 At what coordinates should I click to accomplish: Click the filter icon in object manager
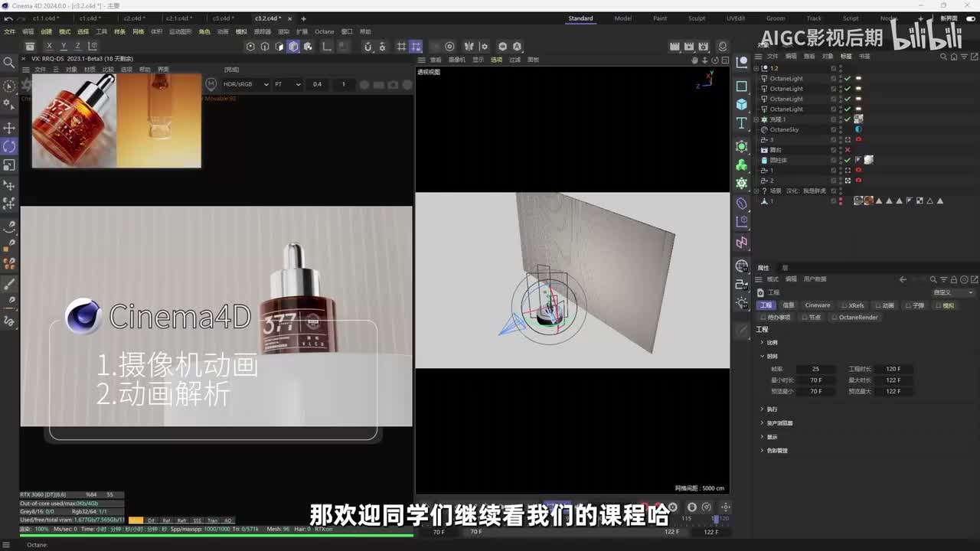click(x=964, y=56)
